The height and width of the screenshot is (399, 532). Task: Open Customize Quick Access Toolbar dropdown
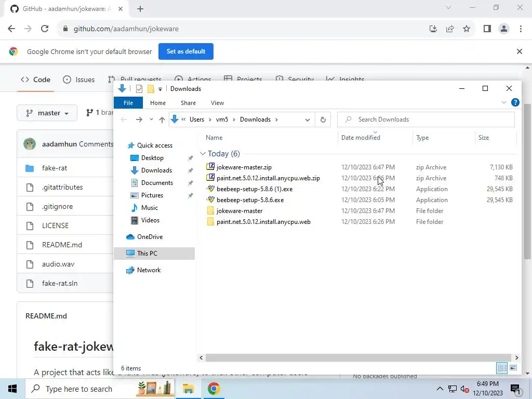[x=160, y=89]
